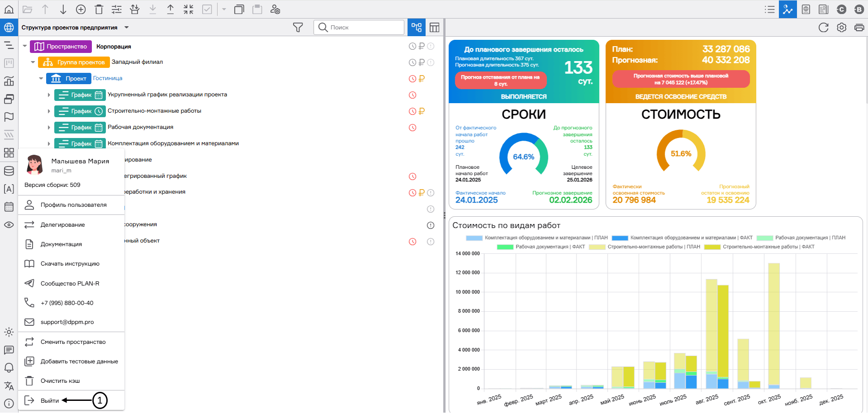Click the globe icon in sidebar
This screenshot has width=868, height=414.
[9, 28]
